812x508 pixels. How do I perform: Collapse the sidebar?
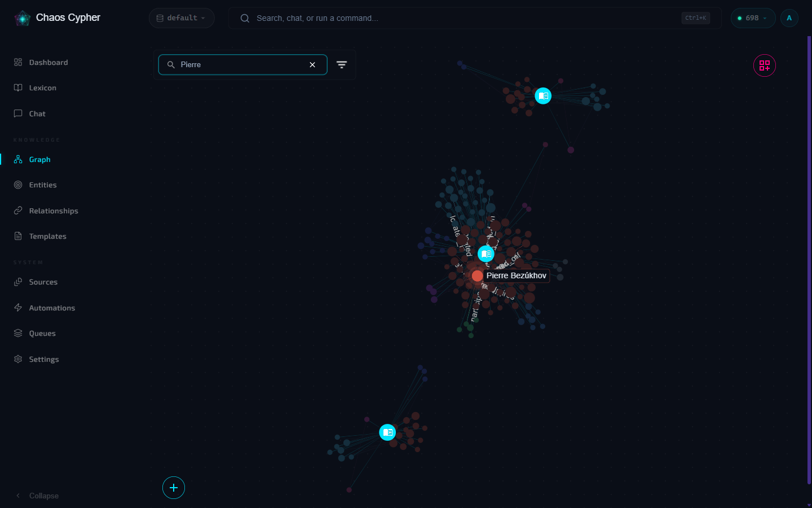(x=37, y=496)
